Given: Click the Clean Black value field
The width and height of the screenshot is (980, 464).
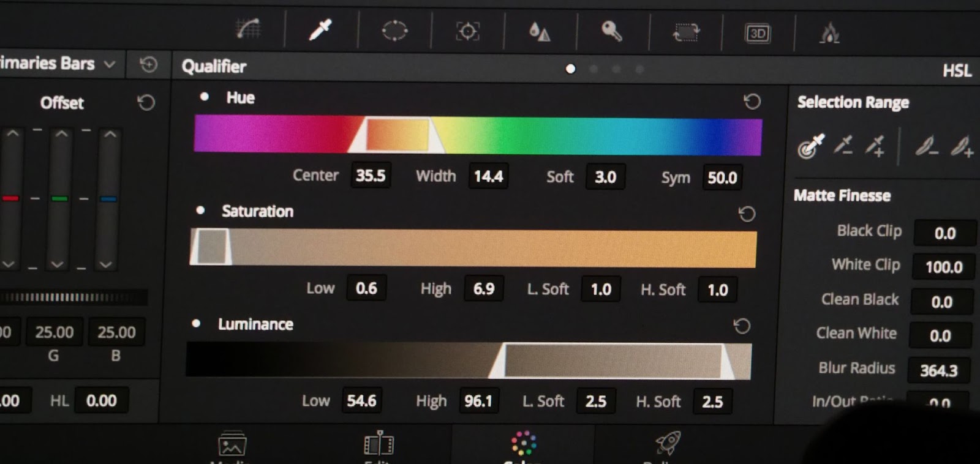Looking at the screenshot, I should coord(942,302).
